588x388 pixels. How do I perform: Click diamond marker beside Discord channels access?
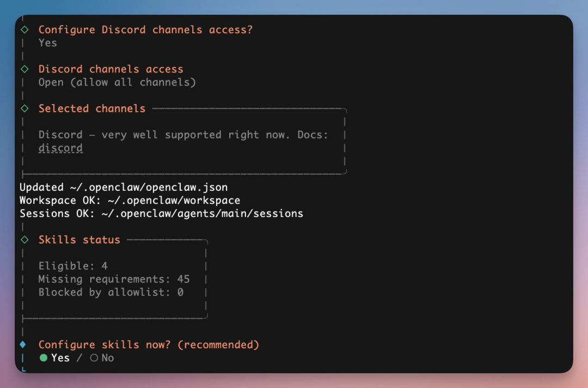coord(24,69)
